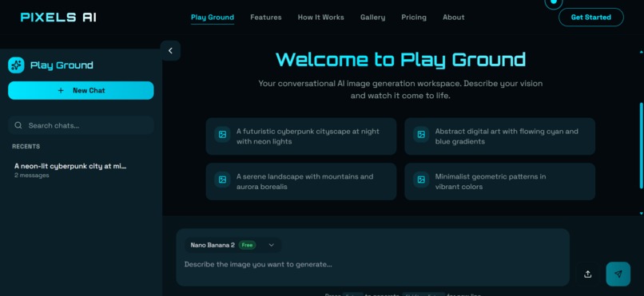Choose the minimalist geometric patterns prompt card
The height and width of the screenshot is (296, 644).
(x=500, y=182)
